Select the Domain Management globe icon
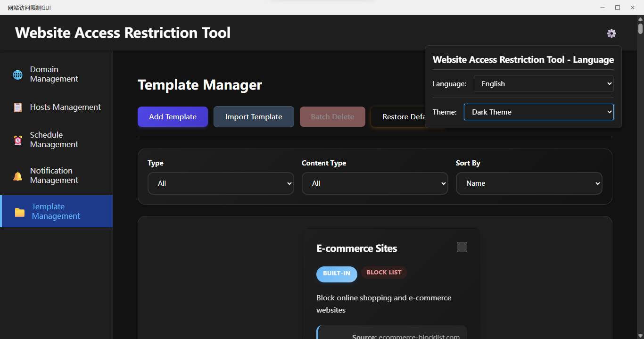 click(17, 74)
